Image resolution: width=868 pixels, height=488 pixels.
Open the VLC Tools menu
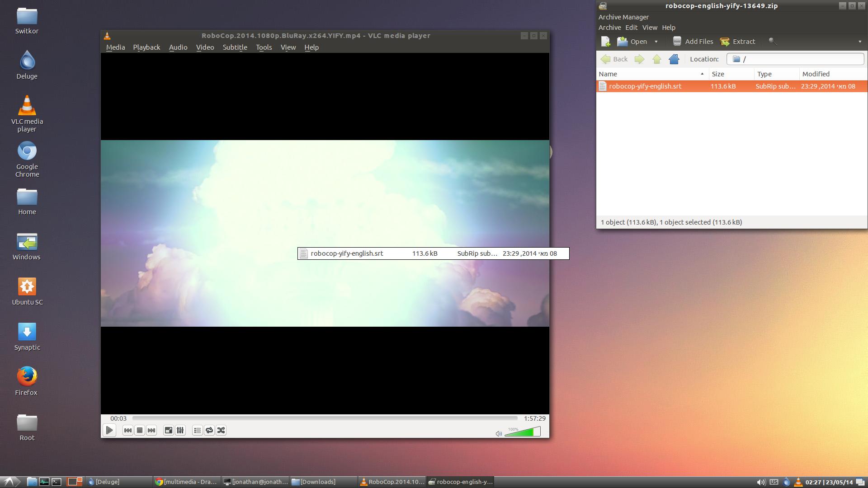tap(264, 47)
